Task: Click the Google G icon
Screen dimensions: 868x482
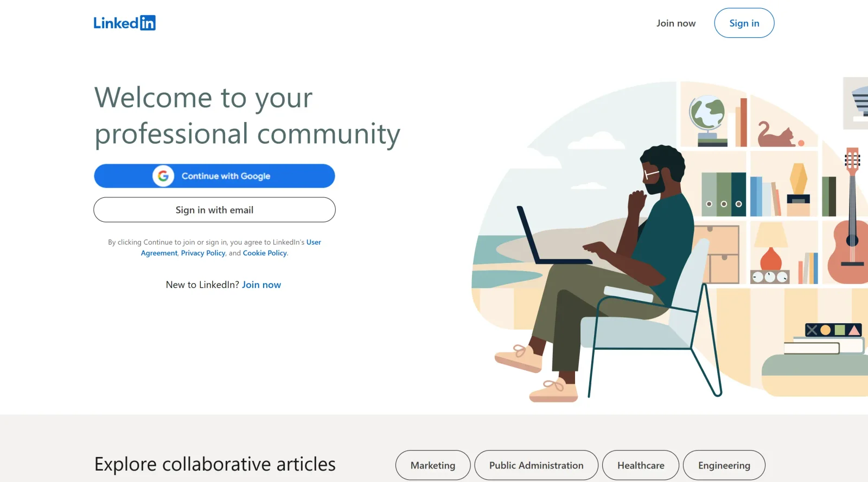Action: [163, 176]
